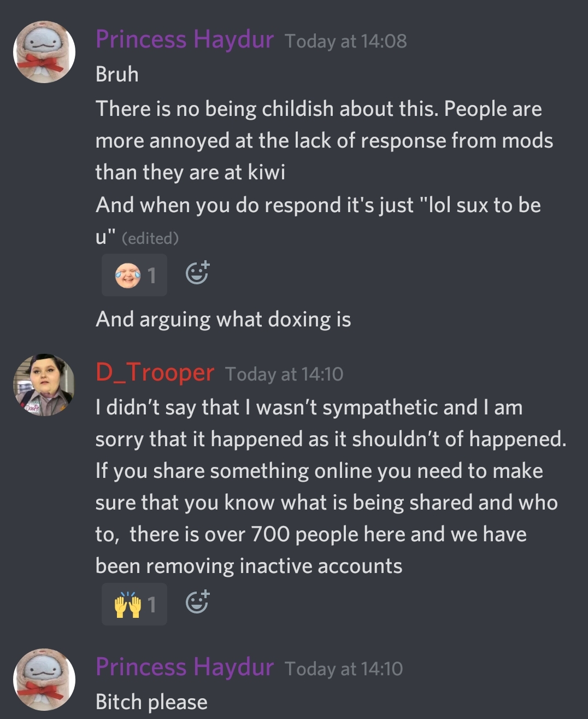Select the message about being childish
588x719 pixels.
324,141
